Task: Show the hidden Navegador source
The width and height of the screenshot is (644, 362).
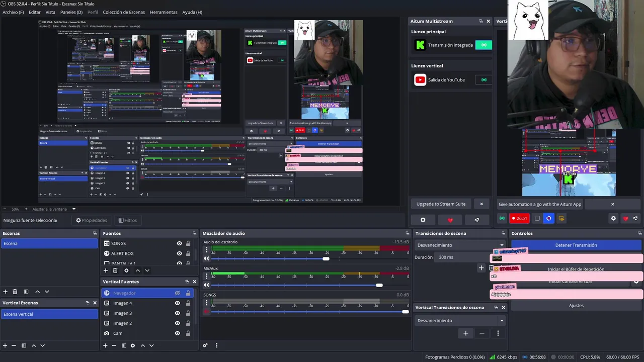Action: (178, 293)
